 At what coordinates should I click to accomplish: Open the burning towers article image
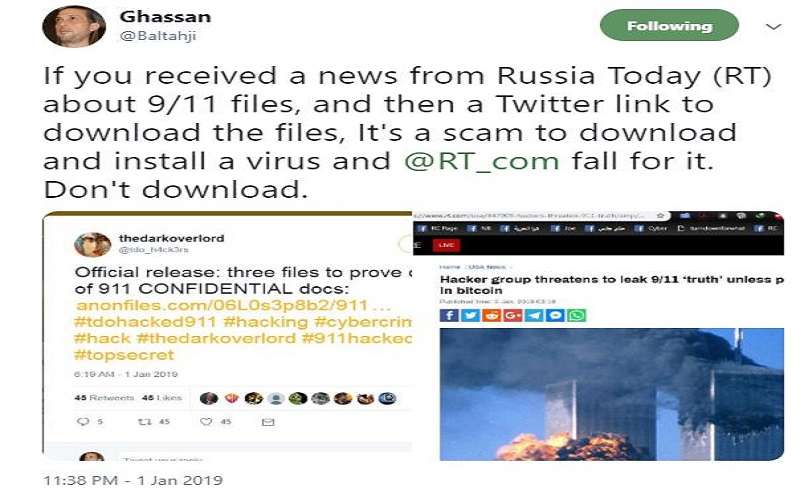click(611, 394)
